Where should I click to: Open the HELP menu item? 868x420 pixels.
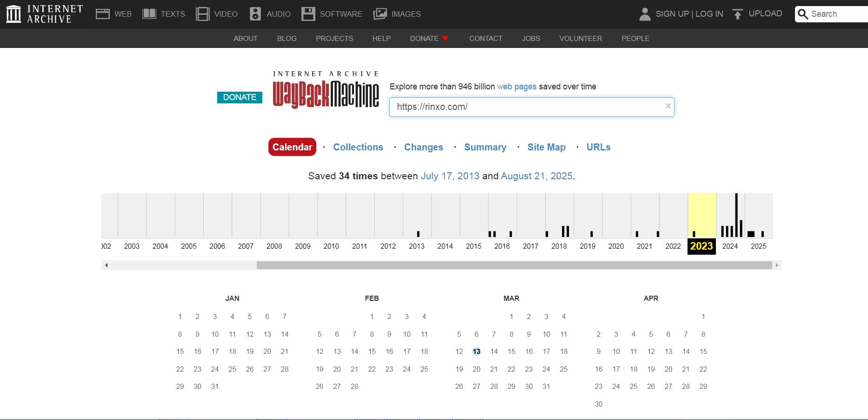381,39
